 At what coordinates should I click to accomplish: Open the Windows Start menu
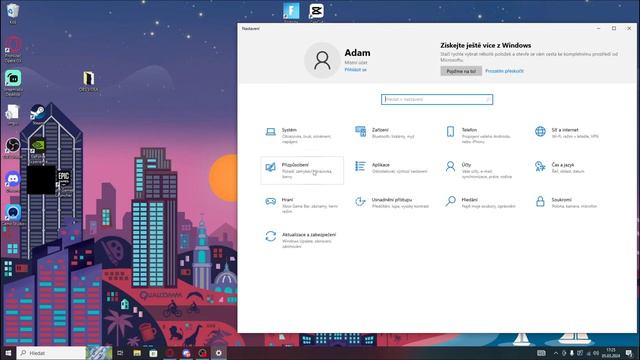[x=8, y=353]
